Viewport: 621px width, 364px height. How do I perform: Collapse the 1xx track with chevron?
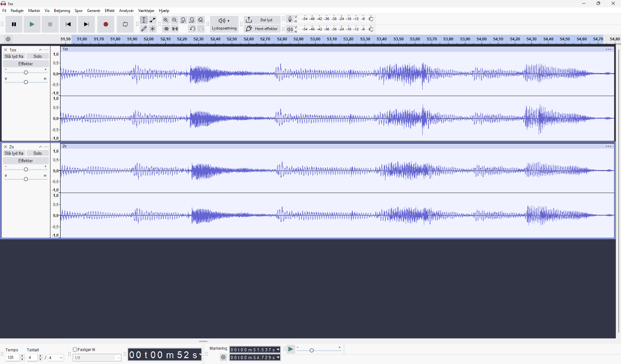pyautogui.click(x=40, y=50)
